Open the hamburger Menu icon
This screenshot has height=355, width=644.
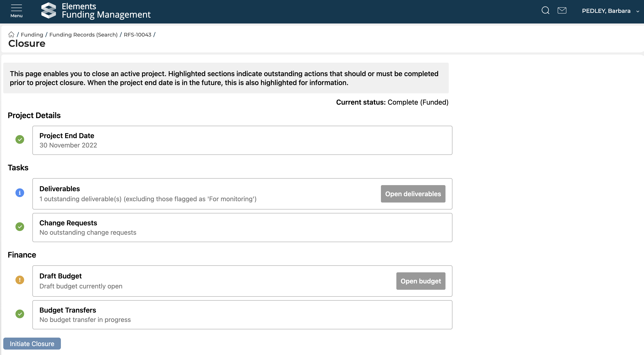coord(16,11)
